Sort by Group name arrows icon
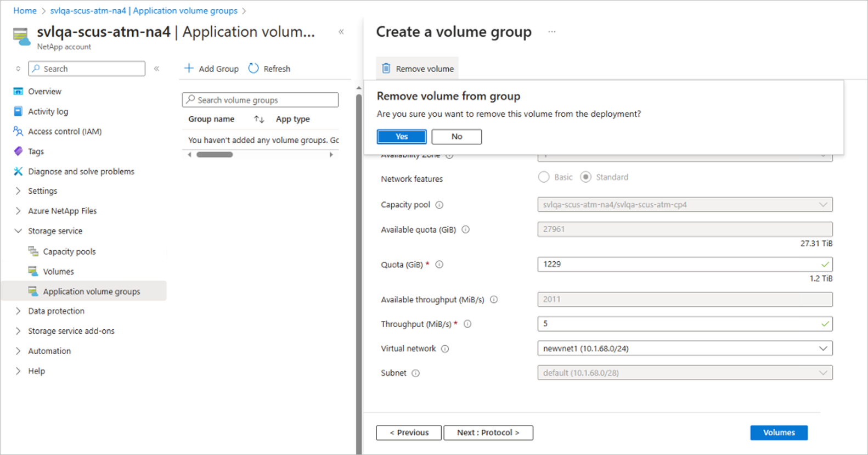Viewport: 868px width, 455px height. pos(259,119)
